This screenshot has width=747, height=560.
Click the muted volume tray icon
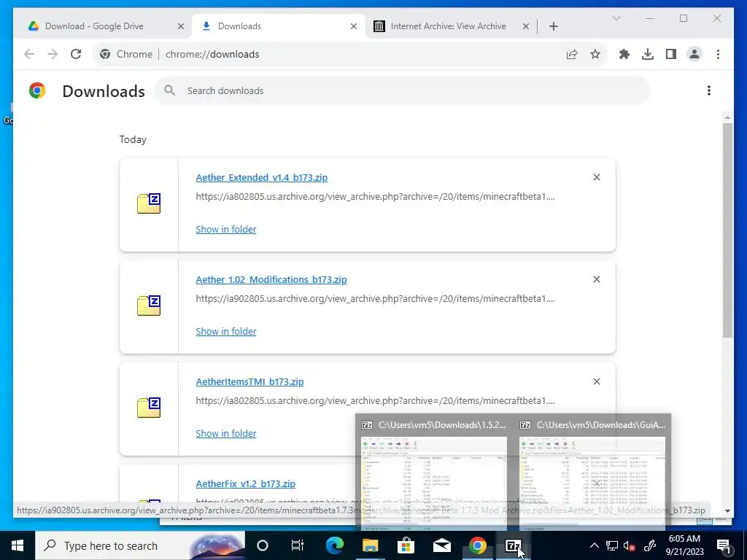coord(630,545)
